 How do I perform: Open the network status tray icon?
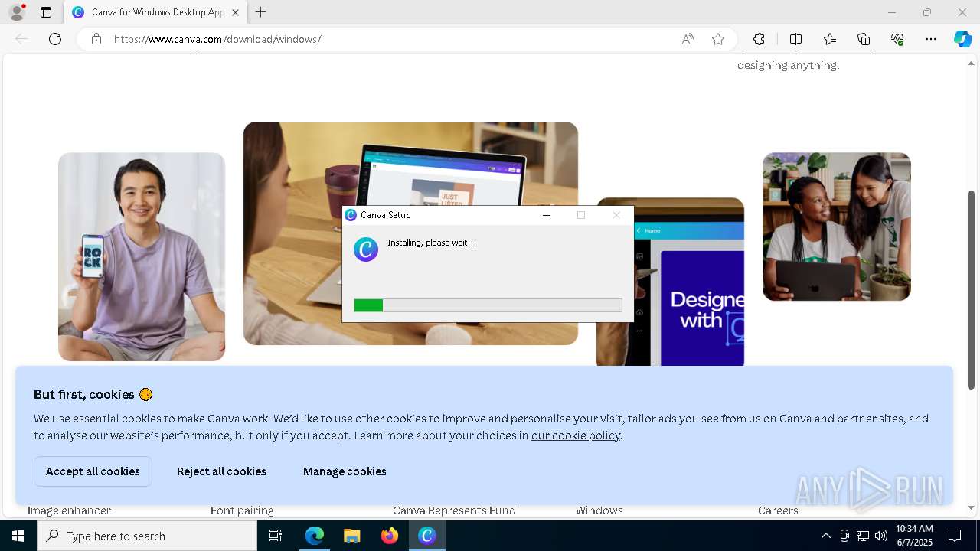[863, 536]
